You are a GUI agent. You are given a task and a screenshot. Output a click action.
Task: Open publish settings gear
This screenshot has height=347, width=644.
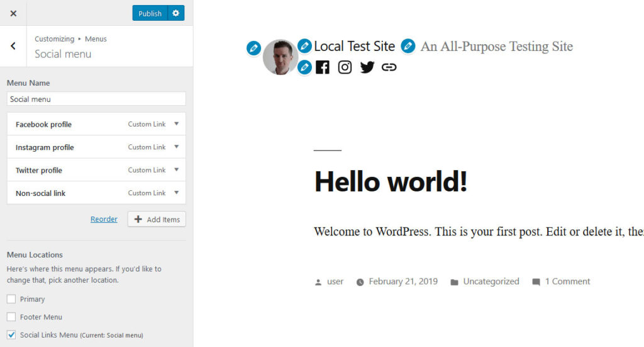(x=176, y=13)
